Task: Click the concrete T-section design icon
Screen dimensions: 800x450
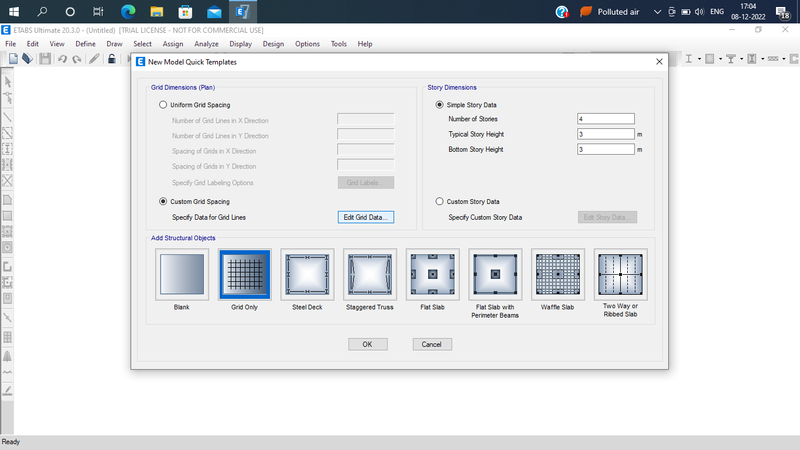Action: pos(731,59)
